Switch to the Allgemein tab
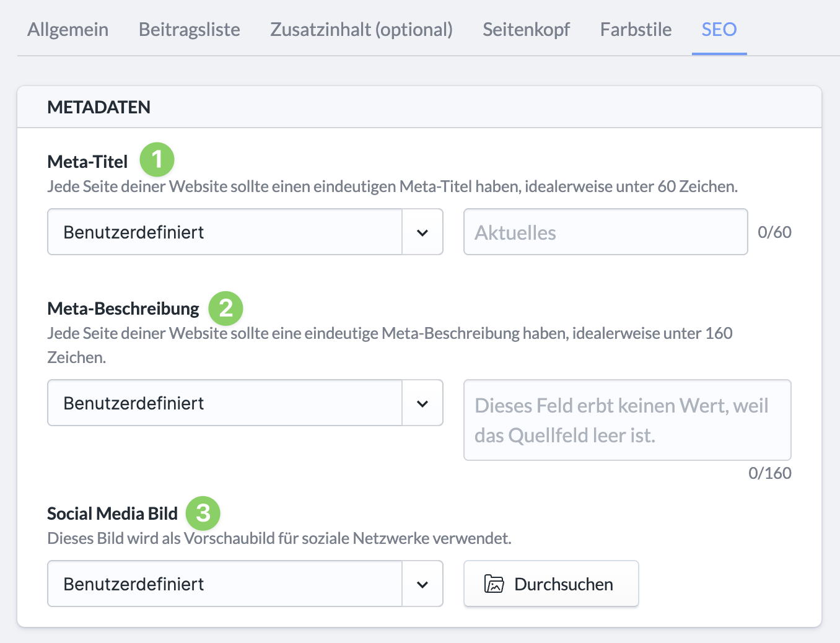This screenshot has height=643, width=840. tap(68, 29)
